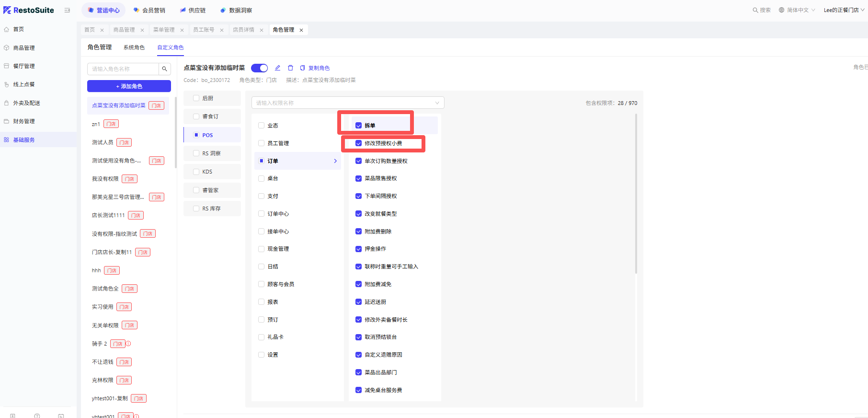Uncheck the 拆单 permission checkbox
This screenshot has height=418, width=868.
pos(358,126)
